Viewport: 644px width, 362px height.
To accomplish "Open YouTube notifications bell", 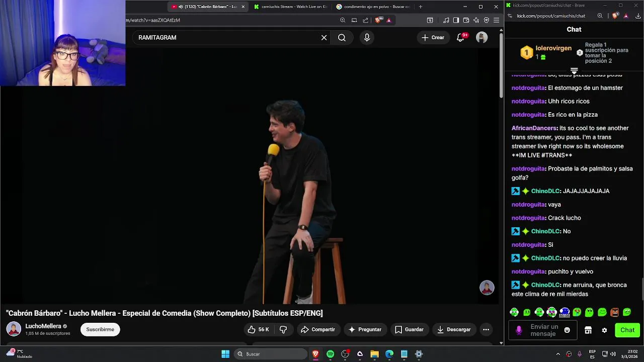I will point(460,38).
